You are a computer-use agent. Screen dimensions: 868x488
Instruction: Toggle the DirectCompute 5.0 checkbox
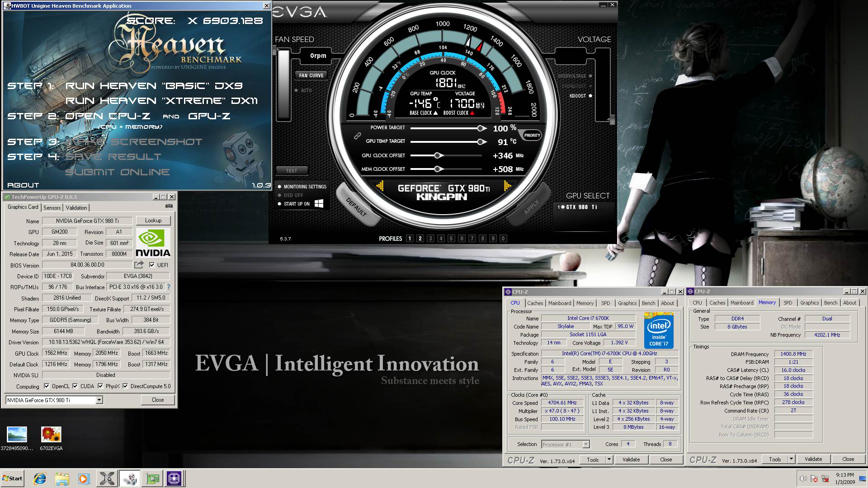point(125,386)
